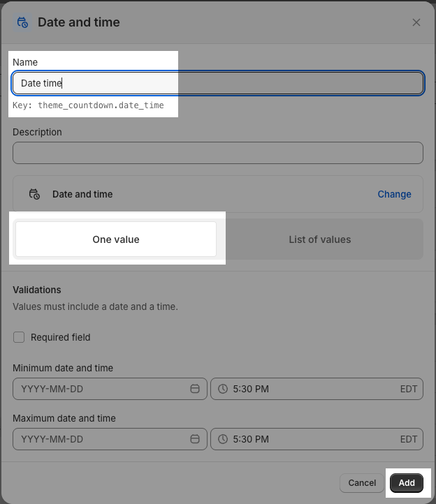This screenshot has height=504, width=436.
Task: Click the Required field label text
Action: point(61,337)
